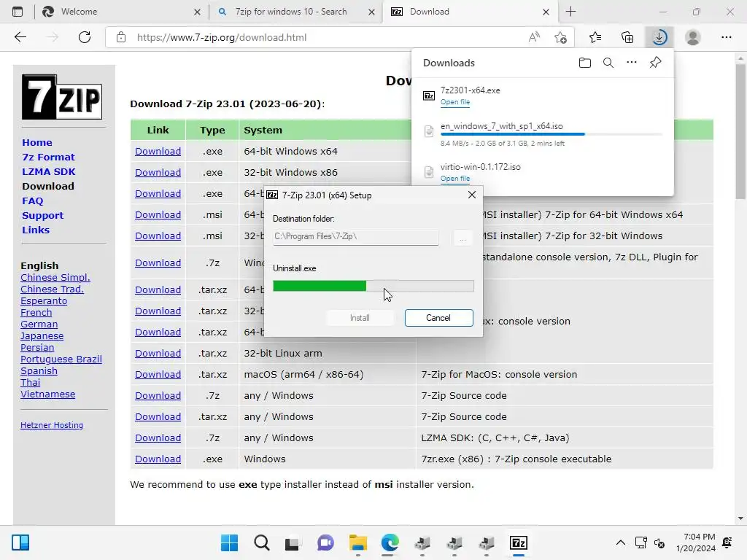Screen dimensions: 747x560
Task: Download LZMA SDK .7z archive
Action: [x=158, y=438]
